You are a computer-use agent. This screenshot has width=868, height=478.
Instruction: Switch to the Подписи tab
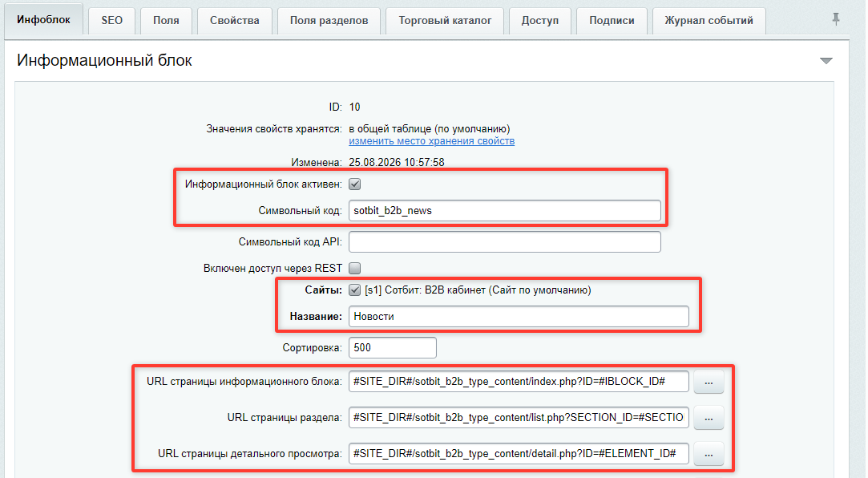(612, 21)
